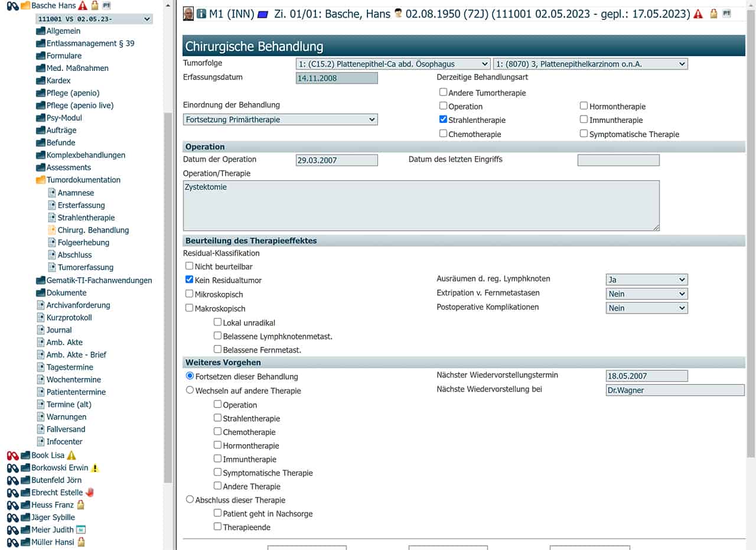Viewport: 756px width, 550px height.
Task: Open the Journal entry in the sidebar
Action: pos(59,330)
